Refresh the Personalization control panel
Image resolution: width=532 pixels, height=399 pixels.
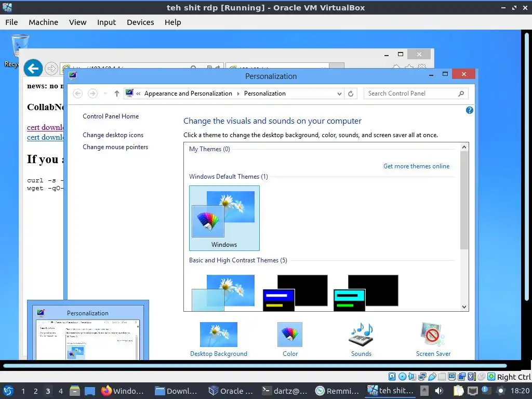pos(351,94)
